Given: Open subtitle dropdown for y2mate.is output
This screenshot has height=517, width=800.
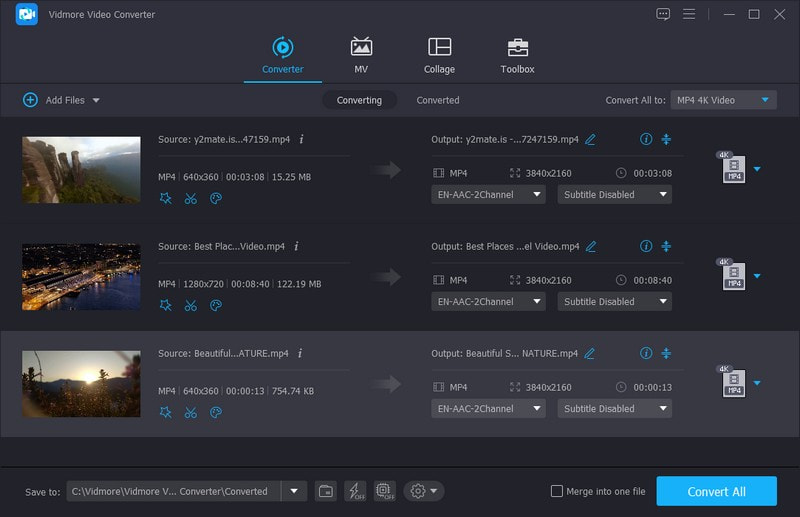Looking at the screenshot, I should tap(614, 194).
